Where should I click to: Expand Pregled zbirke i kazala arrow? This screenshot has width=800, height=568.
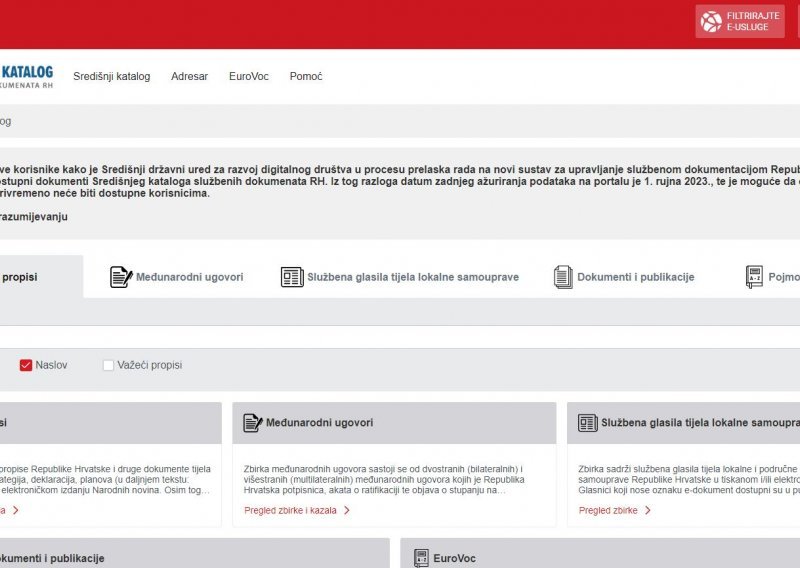(347, 510)
